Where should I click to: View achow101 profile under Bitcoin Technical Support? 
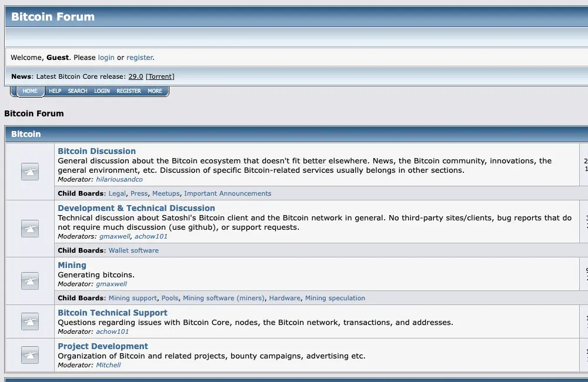coord(112,332)
